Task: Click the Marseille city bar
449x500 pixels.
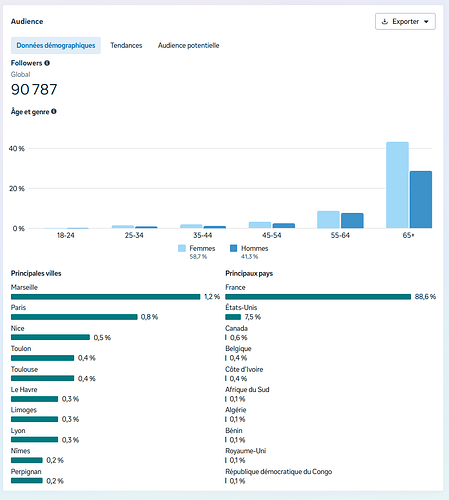Action: (x=105, y=297)
